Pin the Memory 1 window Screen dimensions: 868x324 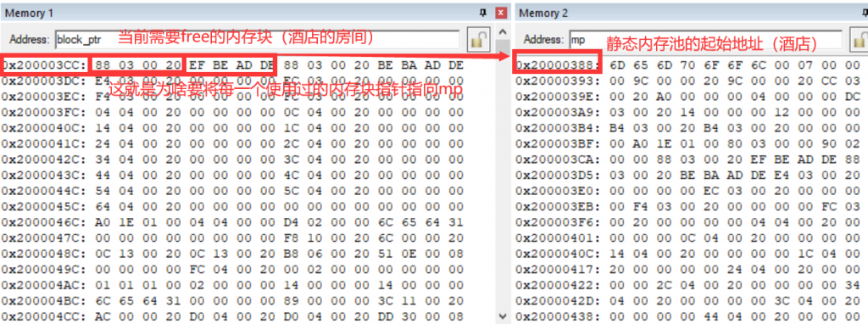click(x=482, y=13)
